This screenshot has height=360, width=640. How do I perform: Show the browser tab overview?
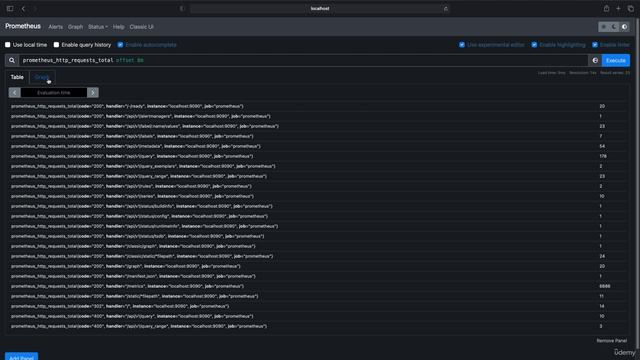coord(631,9)
